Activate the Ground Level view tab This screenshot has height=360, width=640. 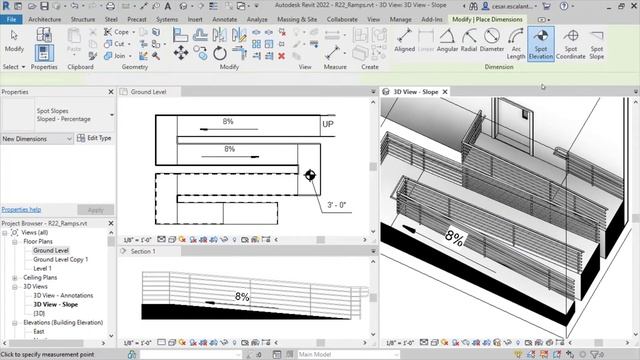(149, 92)
